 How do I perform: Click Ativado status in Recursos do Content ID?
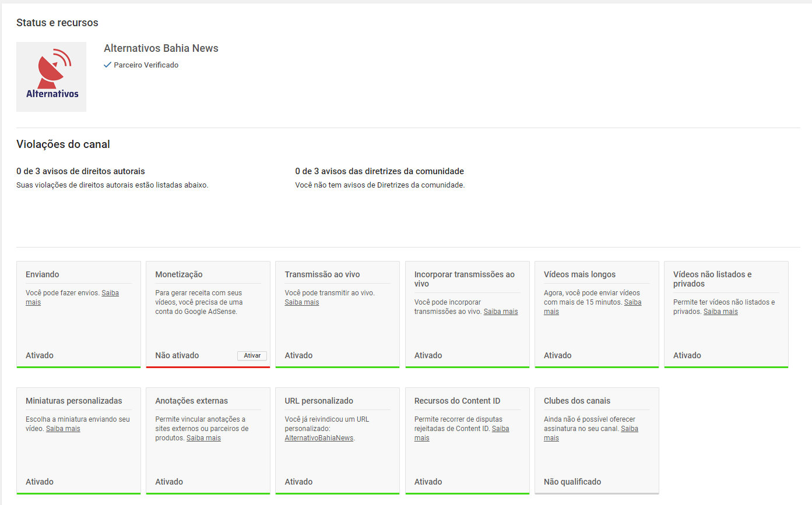pyautogui.click(x=428, y=482)
